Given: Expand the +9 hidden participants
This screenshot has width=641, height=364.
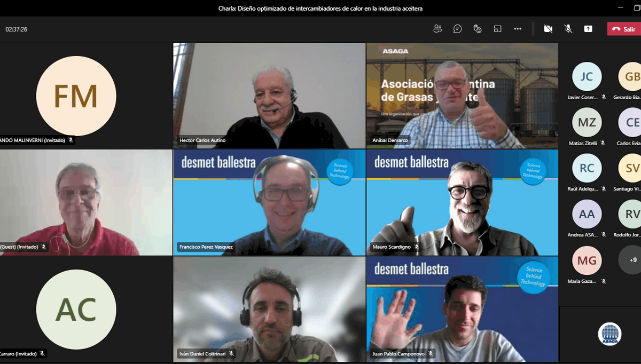Looking at the screenshot, I should click(x=632, y=260).
